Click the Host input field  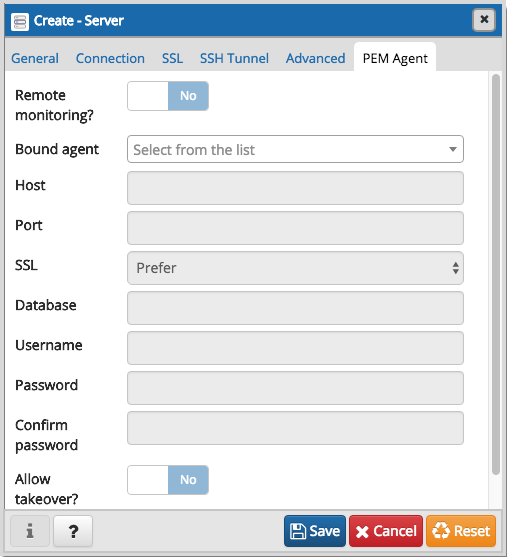(295, 188)
